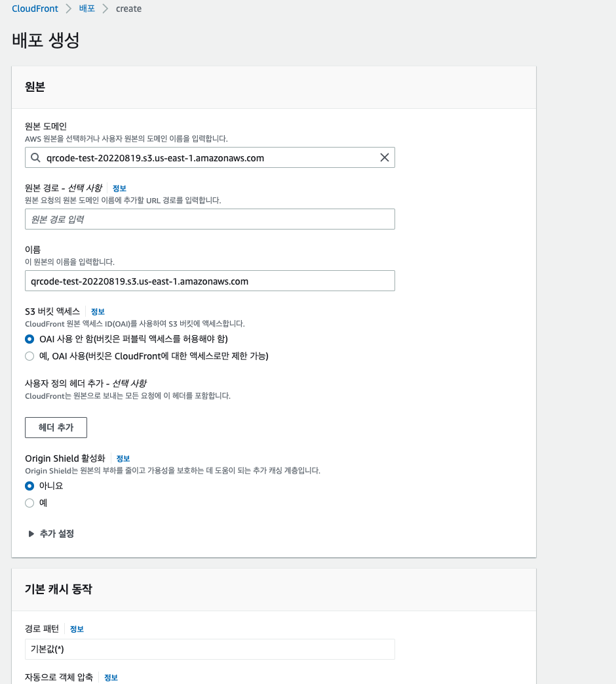Click the 원본 경로 입력 field
This screenshot has height=684, width=616.
click(210, 219)
